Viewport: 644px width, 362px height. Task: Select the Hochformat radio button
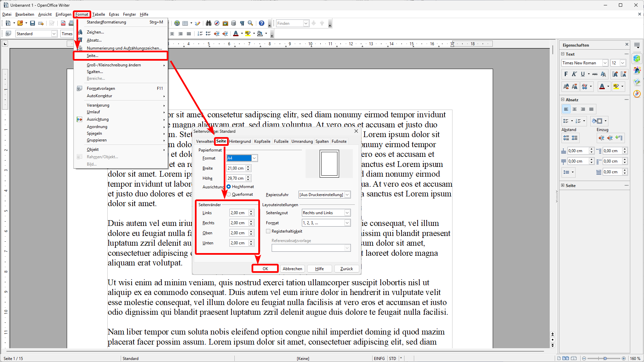tap(229, 187)
